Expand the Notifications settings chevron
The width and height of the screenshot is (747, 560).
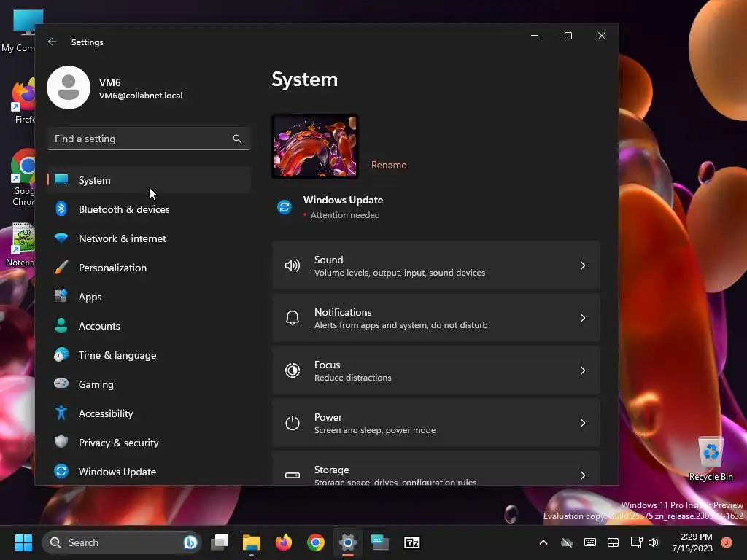pyautogui.click(x=583, y=318)
